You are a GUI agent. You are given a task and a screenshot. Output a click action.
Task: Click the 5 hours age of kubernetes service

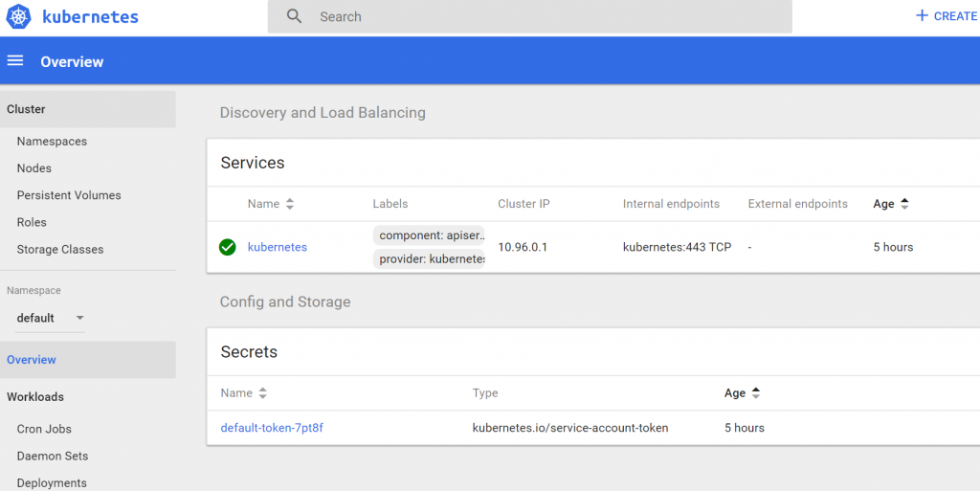pyautogui.click(x=893, y=247)
